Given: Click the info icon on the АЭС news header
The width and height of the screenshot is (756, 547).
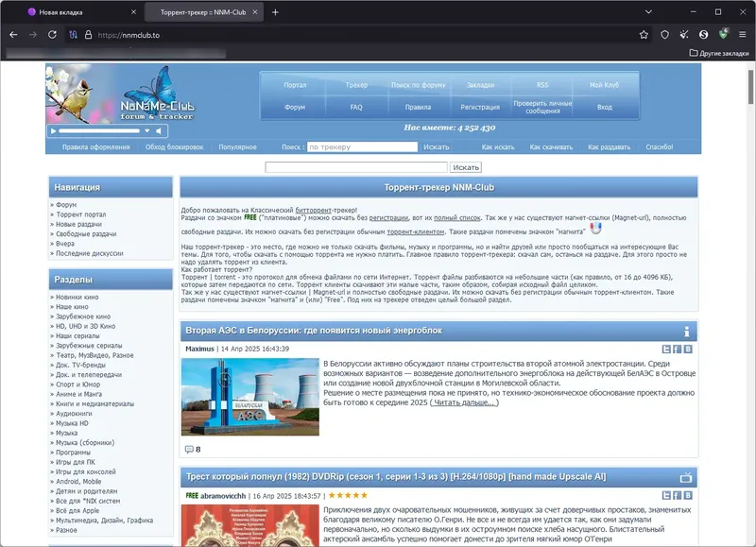Looking at the screenshot, I should (x=687, y=332).
